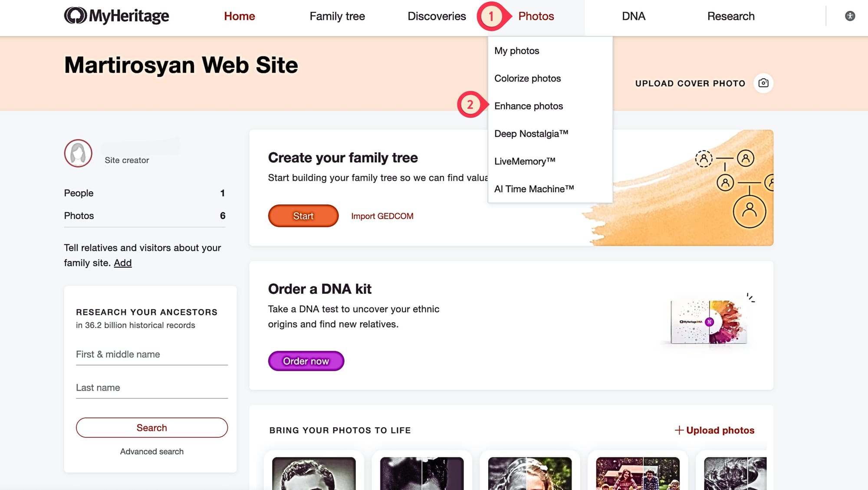Select Enhance photos from dropdown

point(528,106)
